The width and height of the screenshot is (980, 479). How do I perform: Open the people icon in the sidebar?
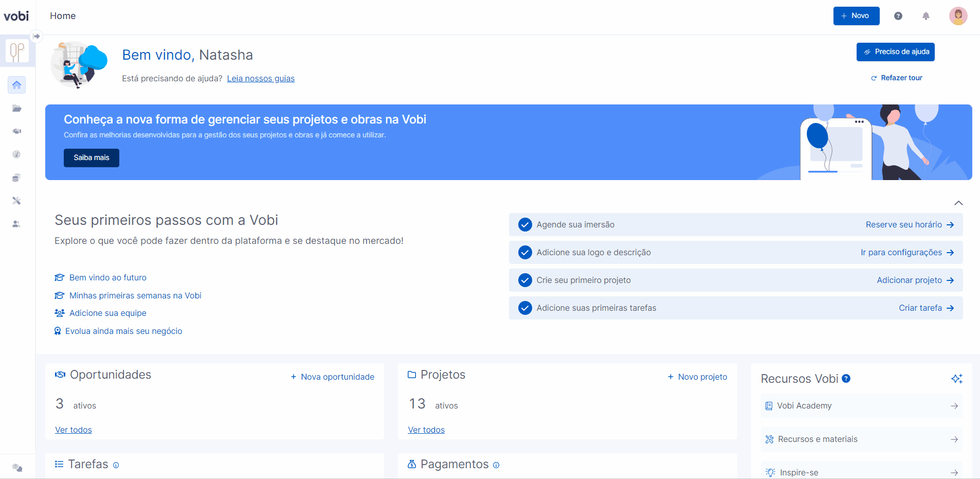[17, 224]
